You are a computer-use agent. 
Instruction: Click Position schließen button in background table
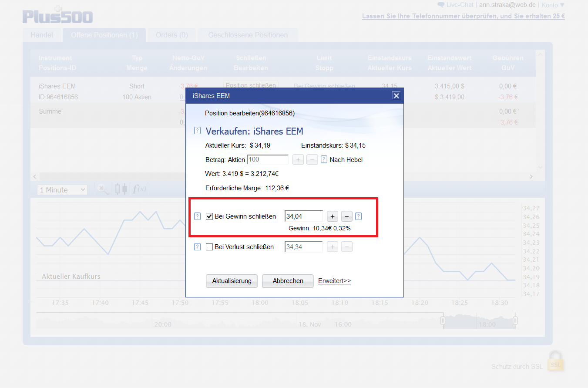tap(251, 85)
